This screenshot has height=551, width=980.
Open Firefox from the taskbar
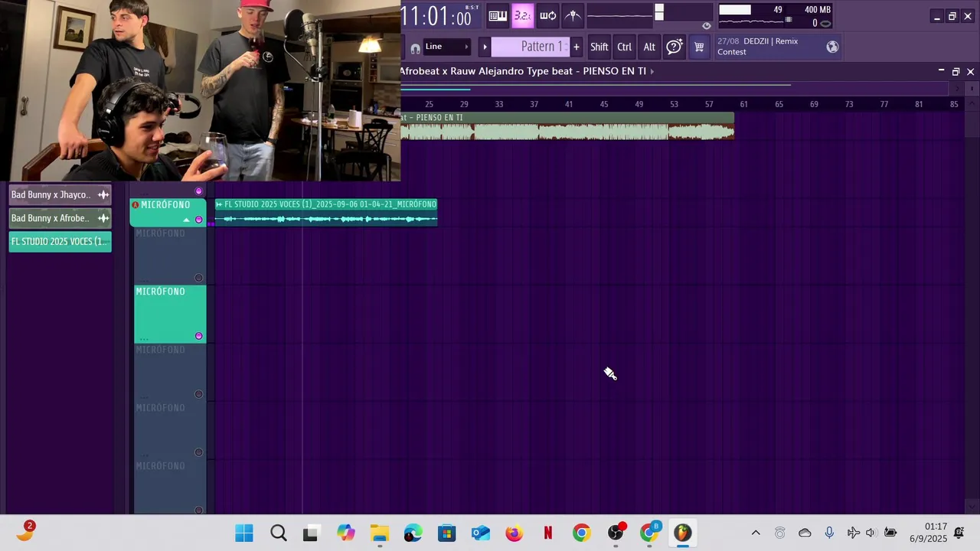[x=514, y=533]
